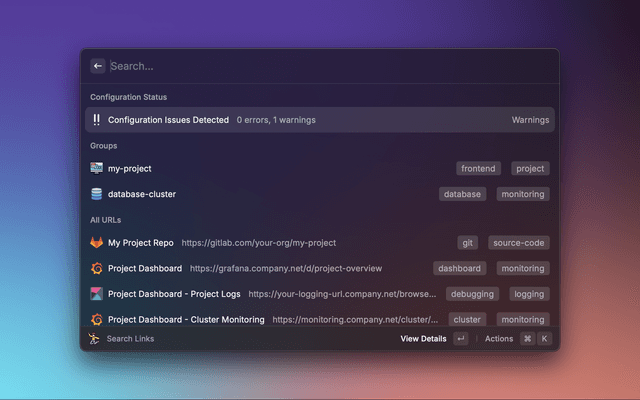Click the frontend tag on my-project
The height and width of the screenshot is (400, 640).
click(x=479, y=169)
